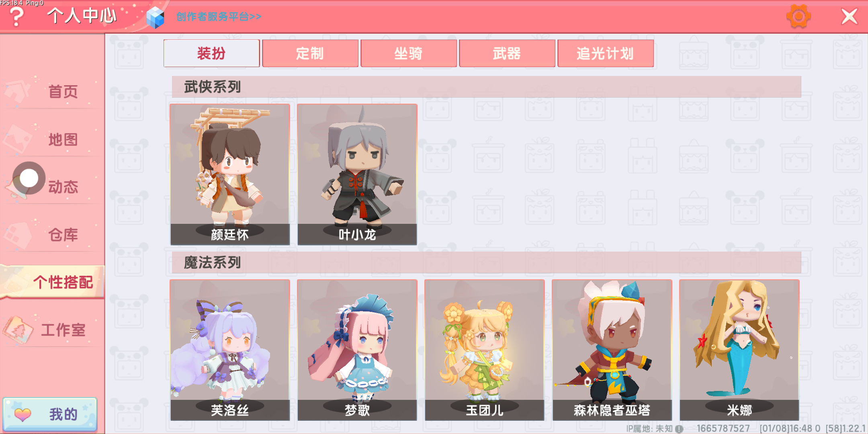Viewport: 868px width, 434px height.
Task: Go to 动态 feed in sidebar
Action: pyautogui.click(x=63, y=187)
